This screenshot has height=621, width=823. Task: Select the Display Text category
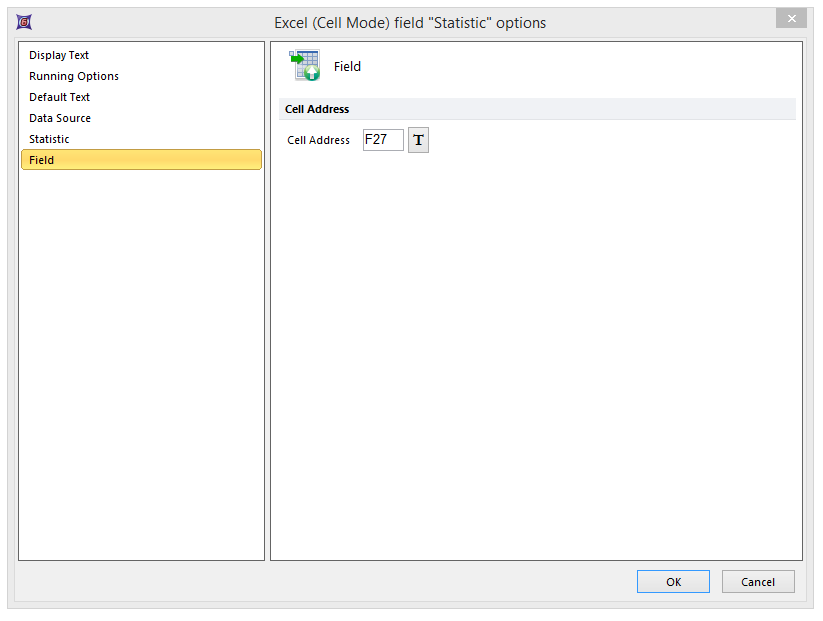pos(59,55)
